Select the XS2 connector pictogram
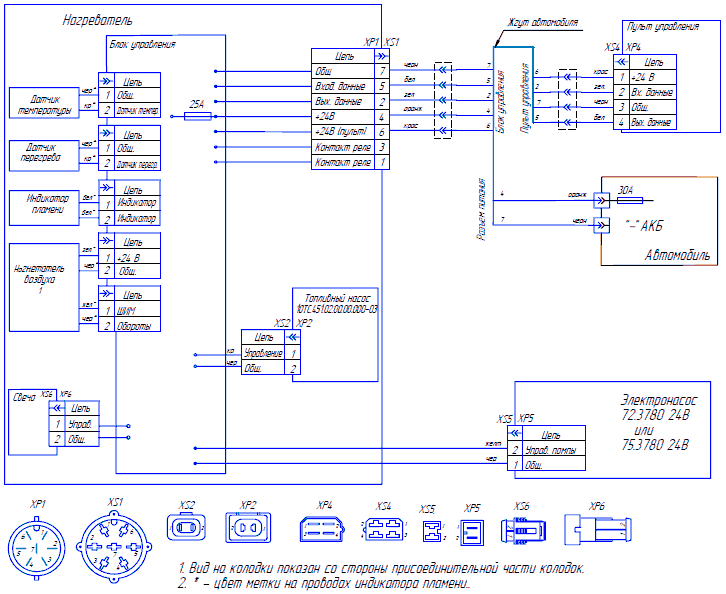 pos(186,527)
